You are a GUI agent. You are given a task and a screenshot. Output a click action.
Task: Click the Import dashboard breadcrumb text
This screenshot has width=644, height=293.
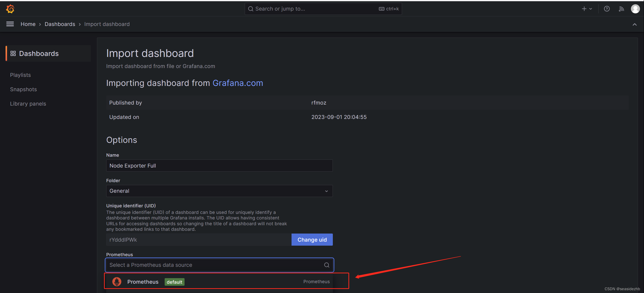pos(107,24)
